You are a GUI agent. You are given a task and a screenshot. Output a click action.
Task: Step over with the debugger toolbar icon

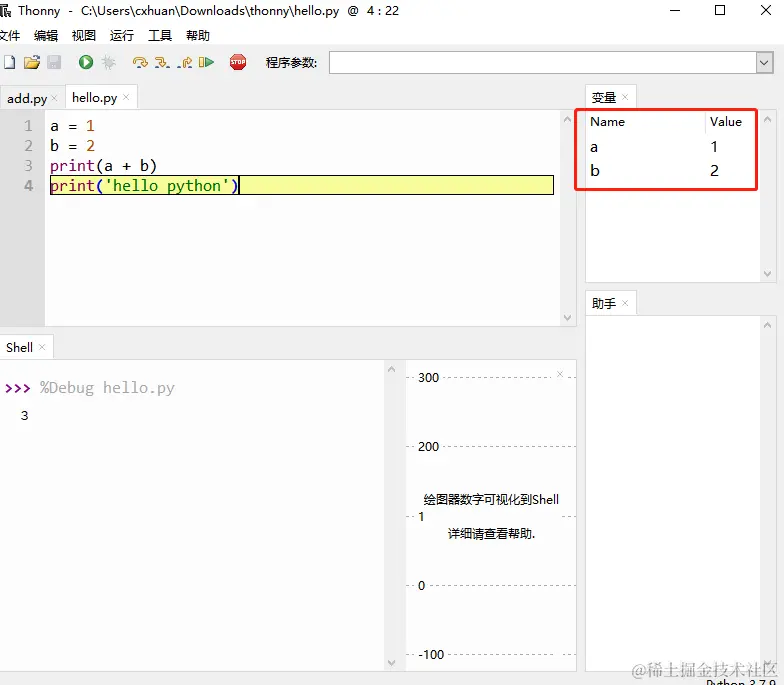[x=140, y=62]
